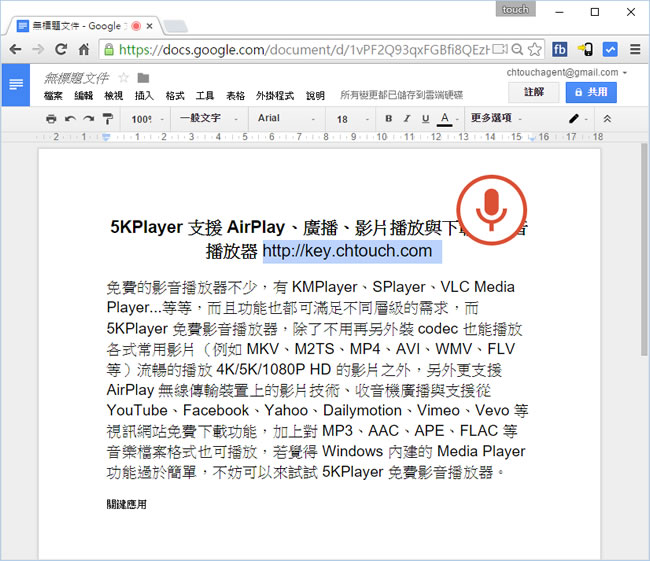Star the untitled document

pos(124,78)
